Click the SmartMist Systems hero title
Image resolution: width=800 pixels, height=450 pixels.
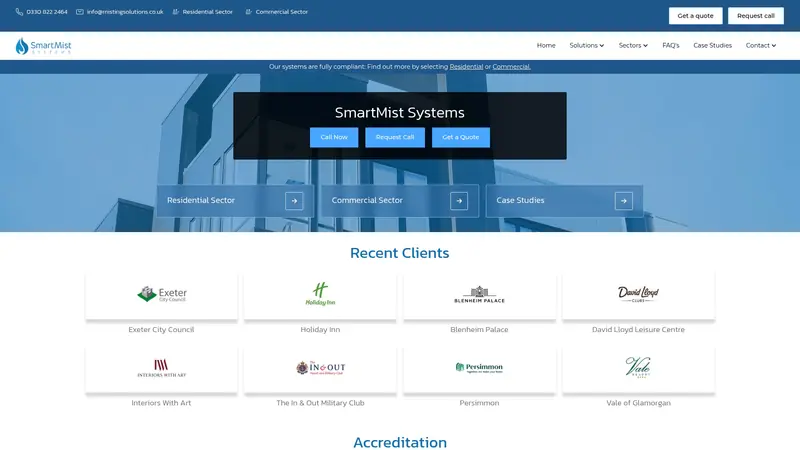(399, 113)
